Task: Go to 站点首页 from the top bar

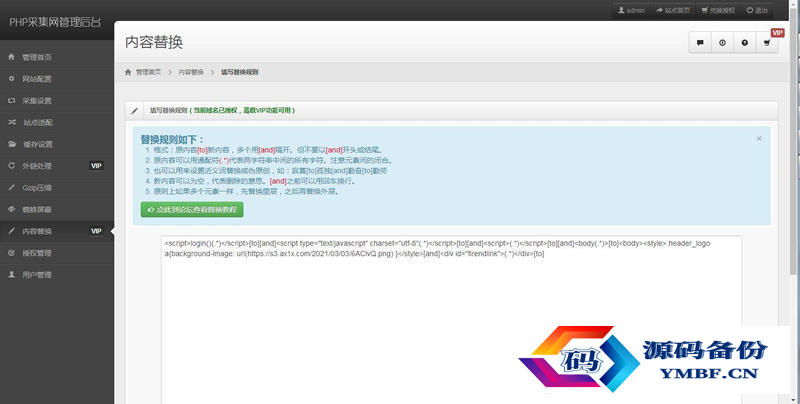Action: coord(673,10)
